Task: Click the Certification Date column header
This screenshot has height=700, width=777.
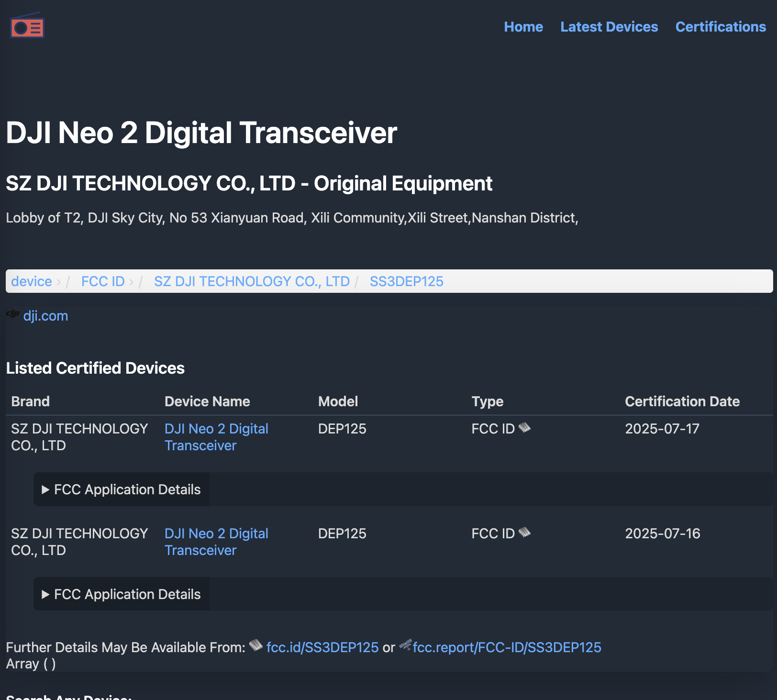Action: pos(682,401)
